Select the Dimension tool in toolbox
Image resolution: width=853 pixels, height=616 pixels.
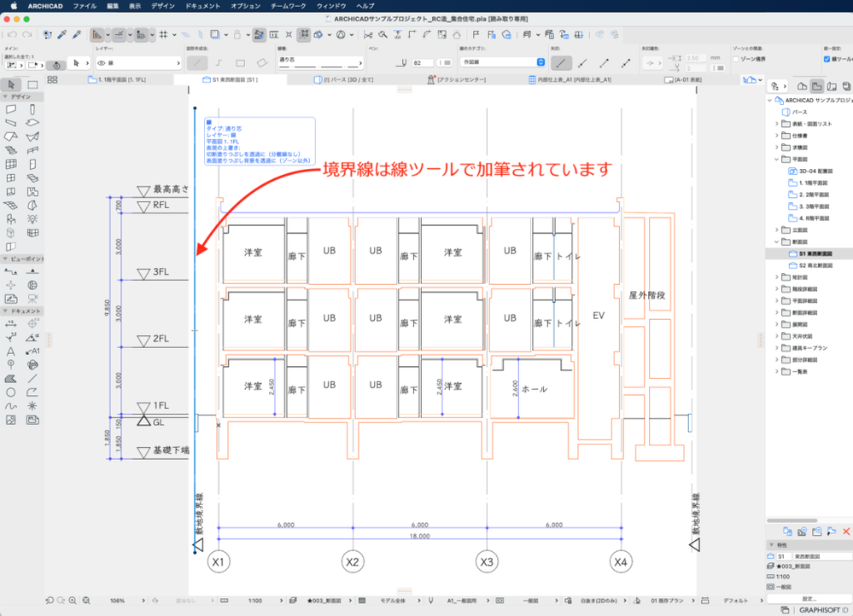(11, 323)
